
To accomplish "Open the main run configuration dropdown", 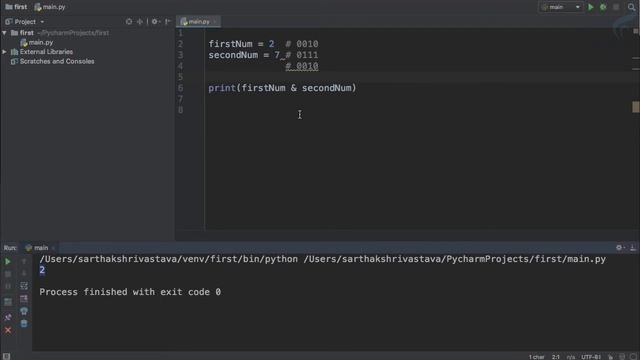I will (560, 7).
